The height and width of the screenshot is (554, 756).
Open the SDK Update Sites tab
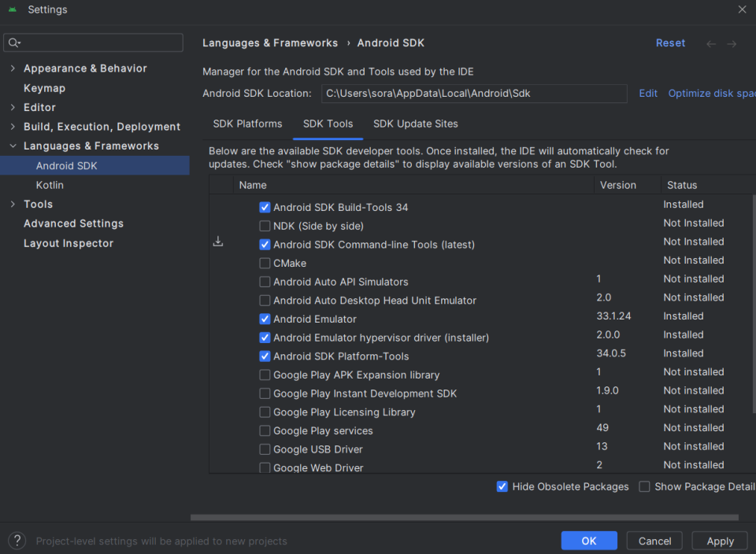click(416, 124)
